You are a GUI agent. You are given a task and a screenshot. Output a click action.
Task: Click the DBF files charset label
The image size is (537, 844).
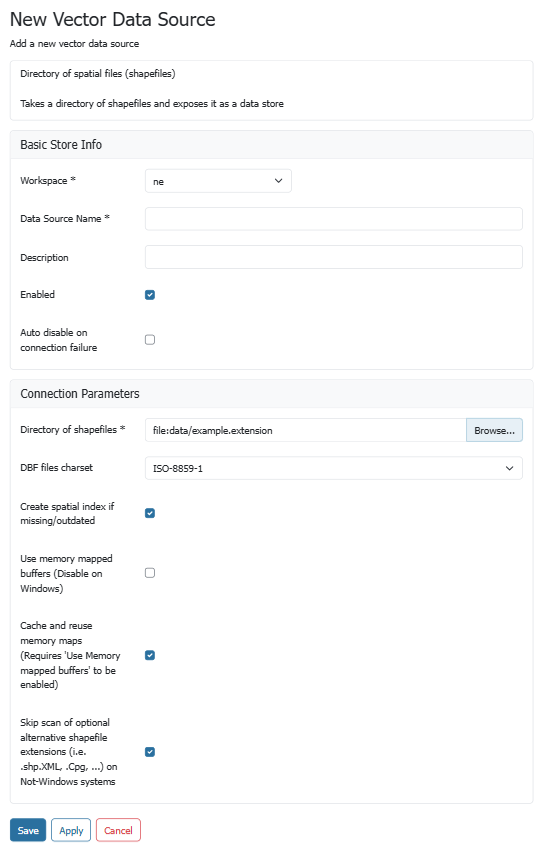56,467
